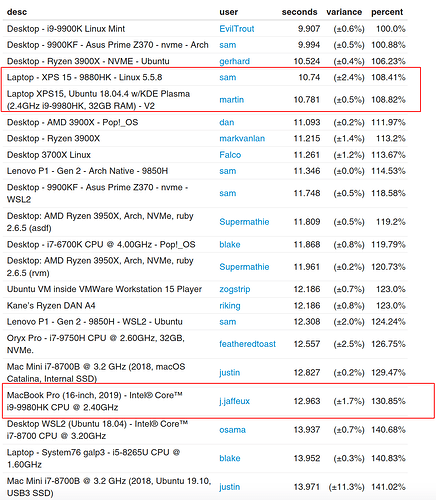Open riking user profile link

point(230,306)
